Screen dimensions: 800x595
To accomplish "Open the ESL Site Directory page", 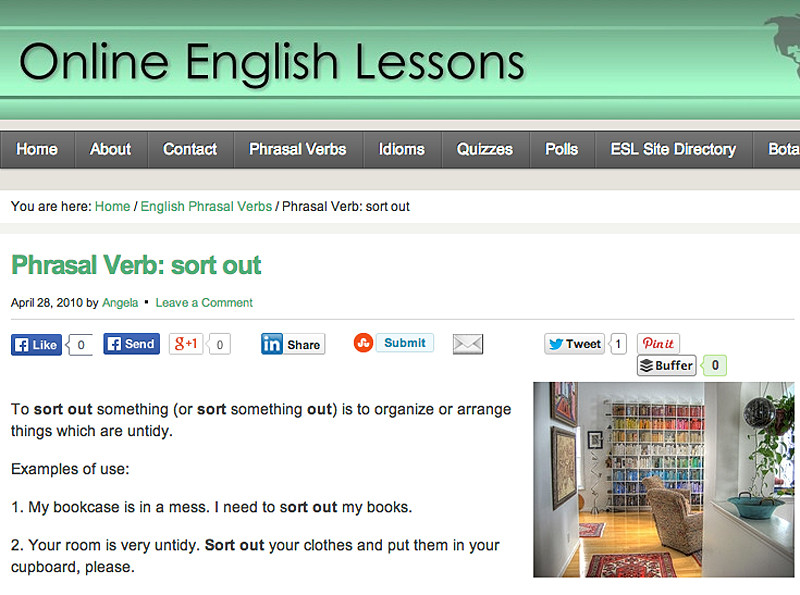I will pyautogui.click(x=673, y=150).
